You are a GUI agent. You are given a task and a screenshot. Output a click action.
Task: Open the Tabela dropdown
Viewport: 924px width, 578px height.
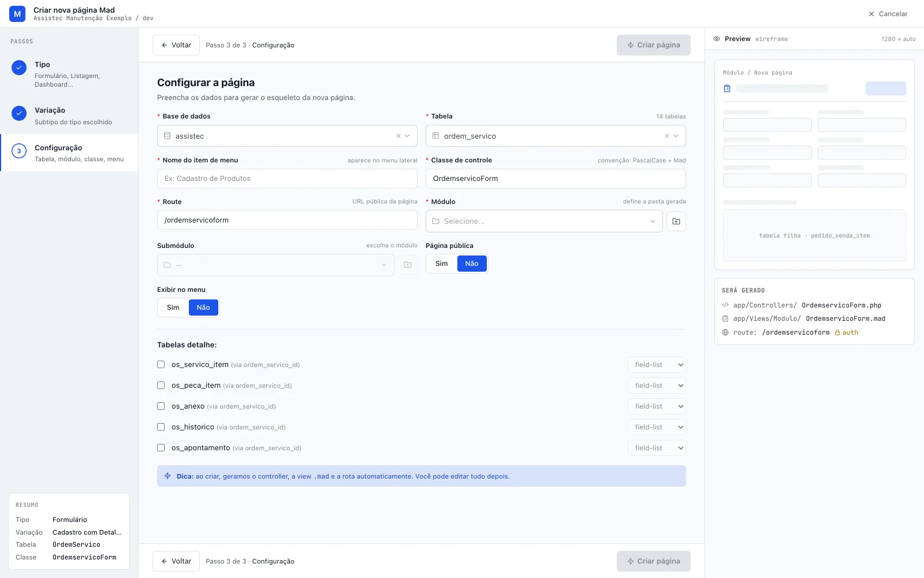coord(676,136)
